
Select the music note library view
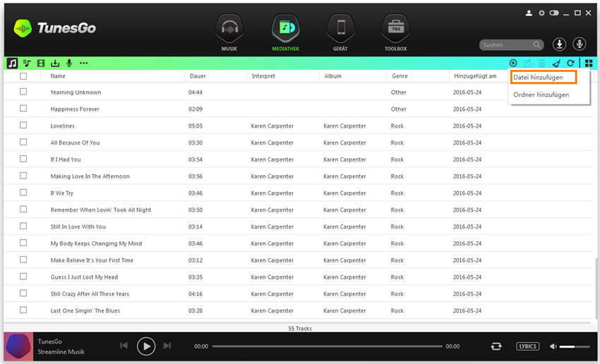[x=12, y=63]
